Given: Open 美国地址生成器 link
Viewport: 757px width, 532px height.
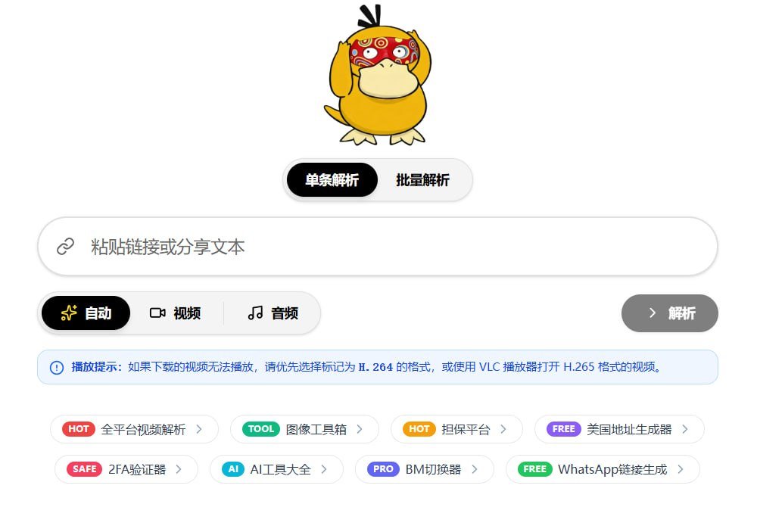Looking at the screenshot, I should 619,429.
